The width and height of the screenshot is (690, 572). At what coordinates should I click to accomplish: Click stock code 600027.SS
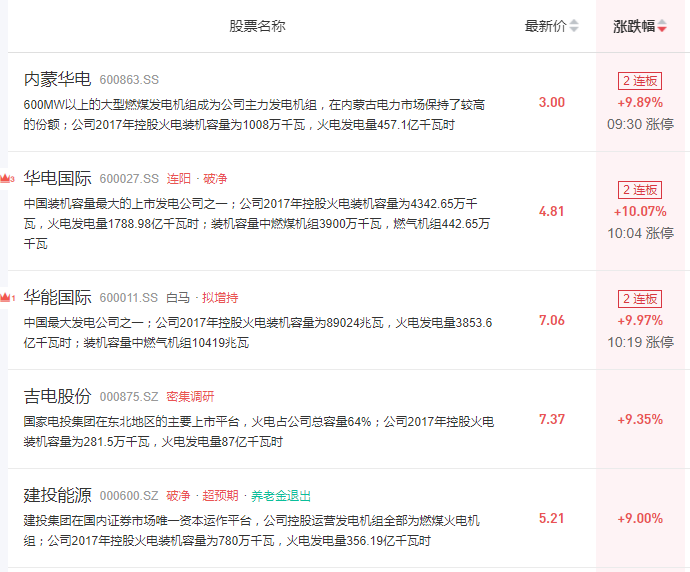(x=129, y=179)
